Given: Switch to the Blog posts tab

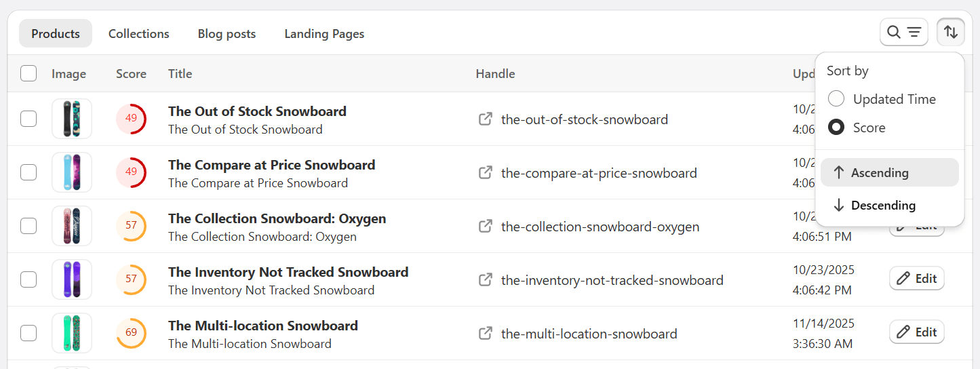Looking at the screenshot, I should [x=227, y=34].
